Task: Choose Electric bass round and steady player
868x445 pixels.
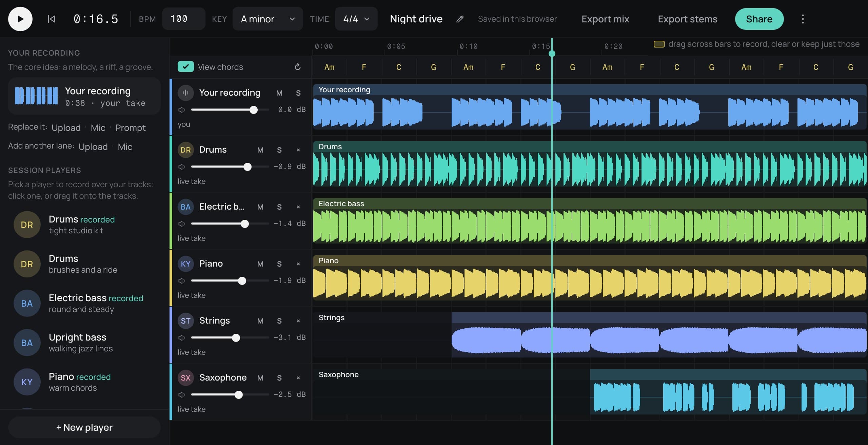Action: [84, 303]
